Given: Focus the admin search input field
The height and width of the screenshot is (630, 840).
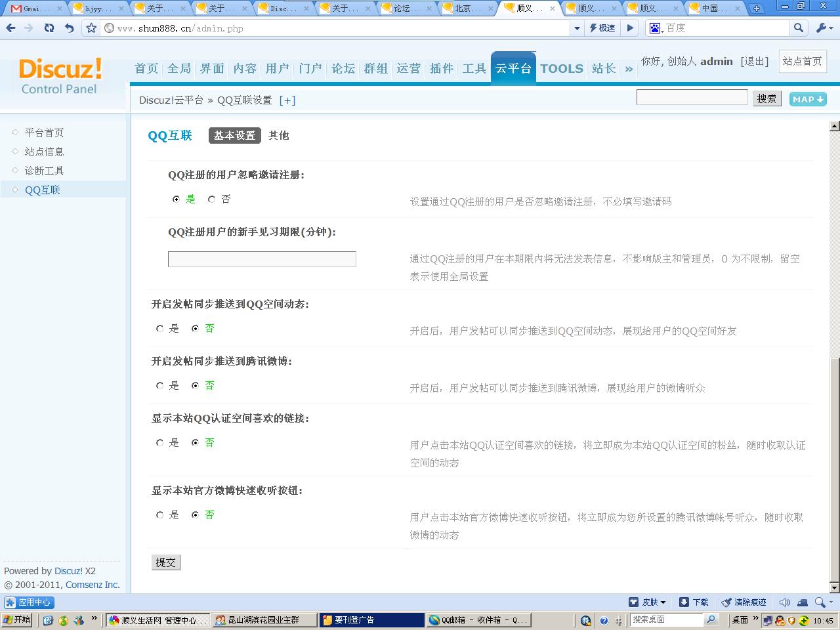Looking at the screenshot, I should click(692, 97).
